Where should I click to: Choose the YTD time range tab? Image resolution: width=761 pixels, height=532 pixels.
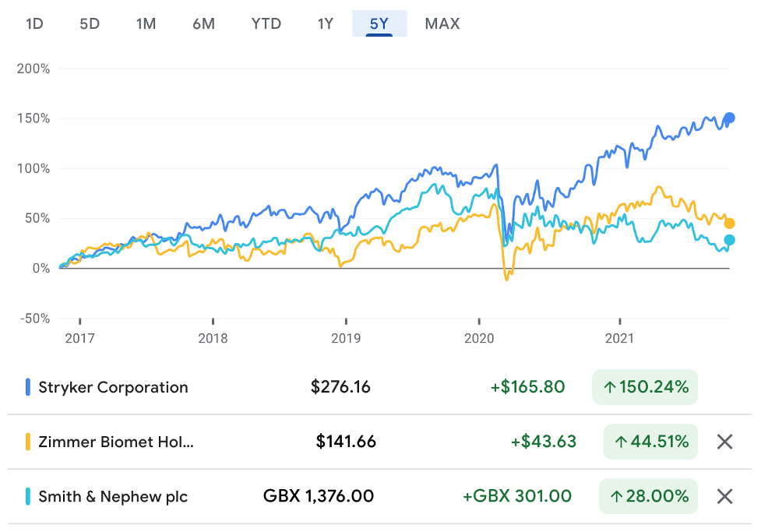pos(266,23)
